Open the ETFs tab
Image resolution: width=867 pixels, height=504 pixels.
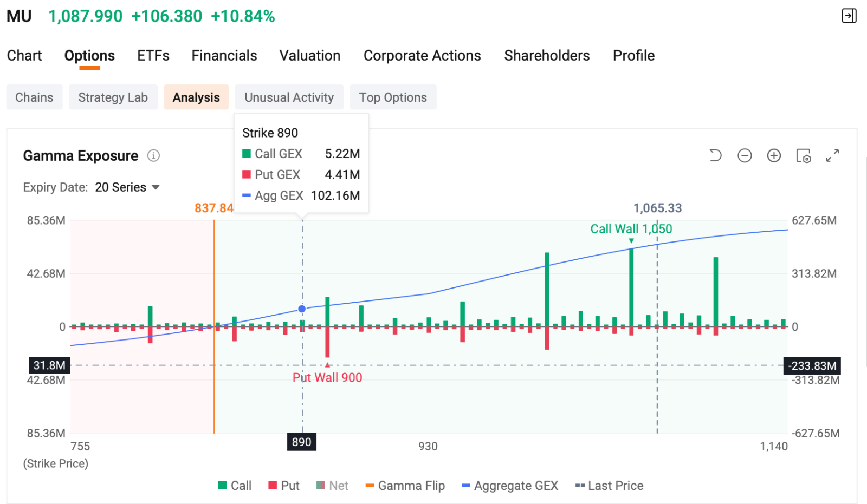[153, 56]
